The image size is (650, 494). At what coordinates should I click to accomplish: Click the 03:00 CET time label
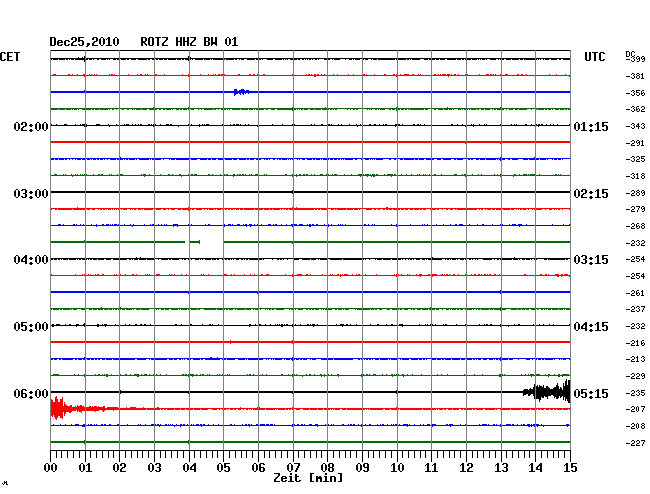click(x=31, y=194)
